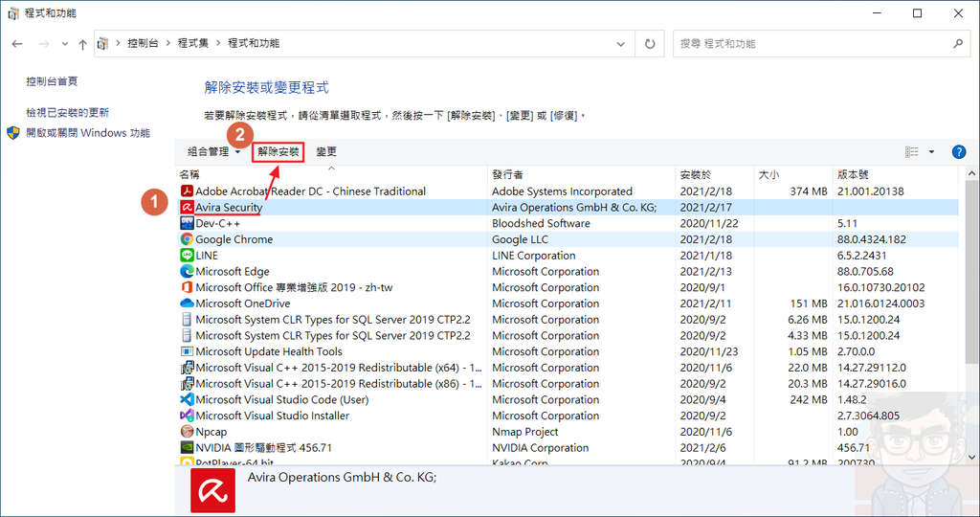Image resolution: width=980 pixels, height=517 pixels.
Task: Select Google Chrome program name
Action: point(234,239)
